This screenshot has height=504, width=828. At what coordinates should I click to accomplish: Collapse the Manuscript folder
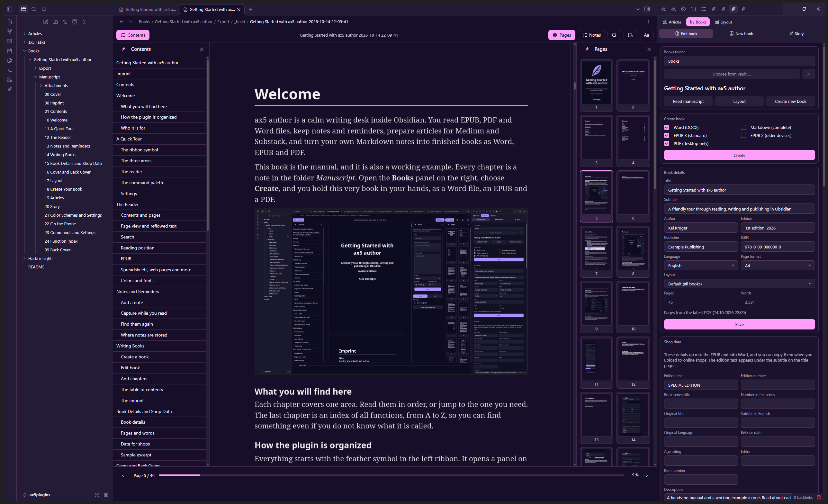click(x=35, y=77)
